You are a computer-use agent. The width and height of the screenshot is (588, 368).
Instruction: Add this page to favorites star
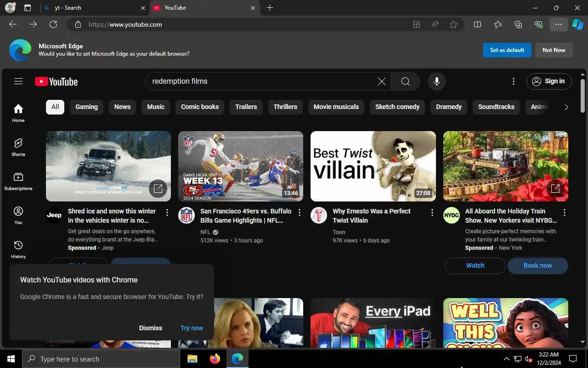point(453,24)
